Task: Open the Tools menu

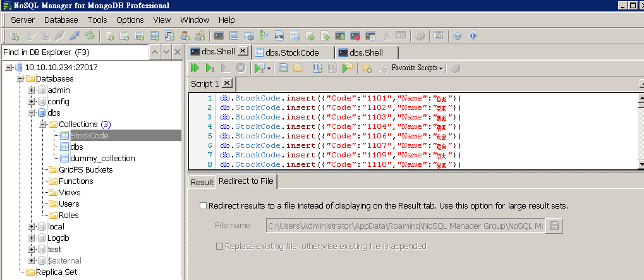Action: [97, 20]
